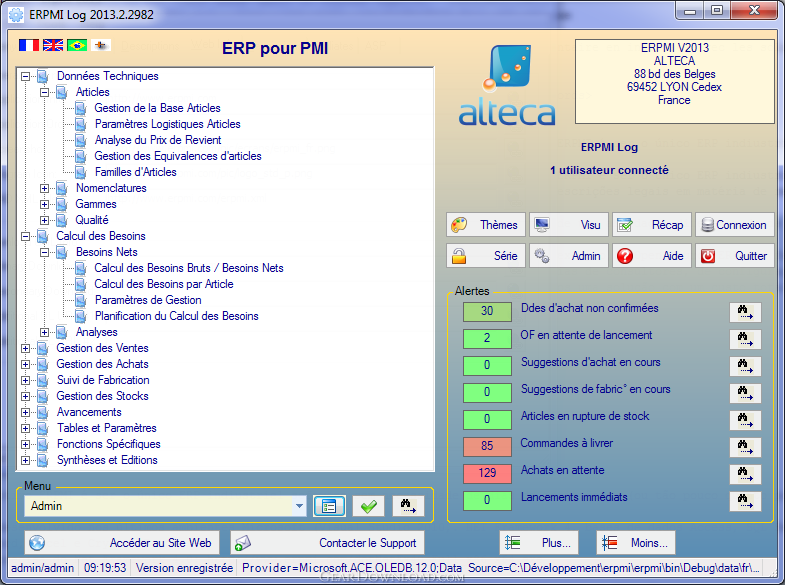
Task: Switch language with the UK flag
Action: (x=53, y=45)
